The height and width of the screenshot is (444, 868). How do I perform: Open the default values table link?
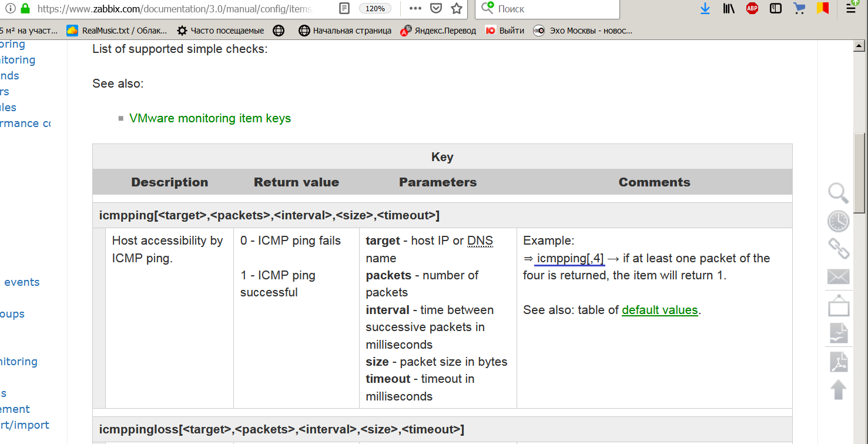click(x=659, y=310)
